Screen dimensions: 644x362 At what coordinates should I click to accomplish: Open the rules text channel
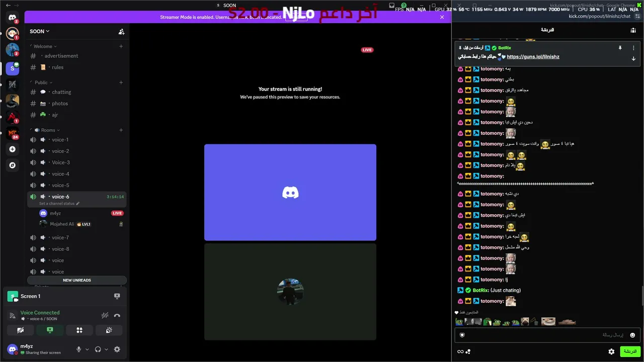pos(76,67)
